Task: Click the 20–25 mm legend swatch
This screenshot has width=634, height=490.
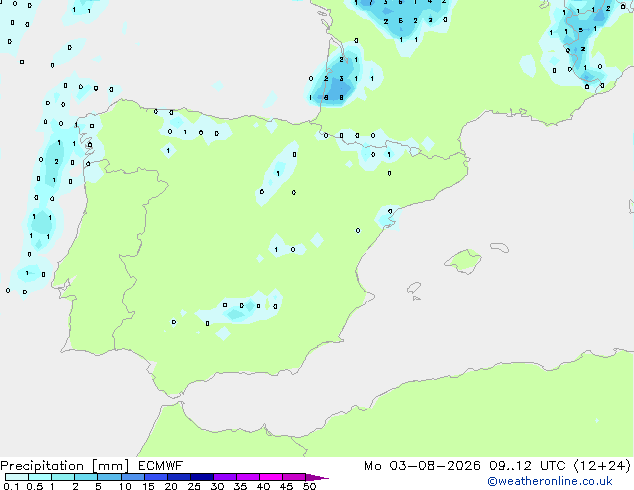Action: [x=179, y=477]
